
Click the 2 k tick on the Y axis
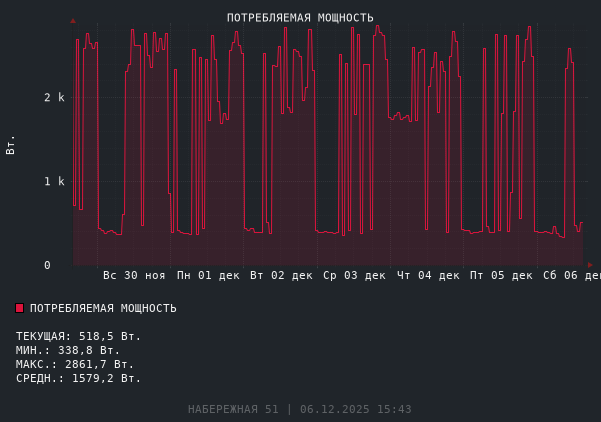tap(54, 98)
